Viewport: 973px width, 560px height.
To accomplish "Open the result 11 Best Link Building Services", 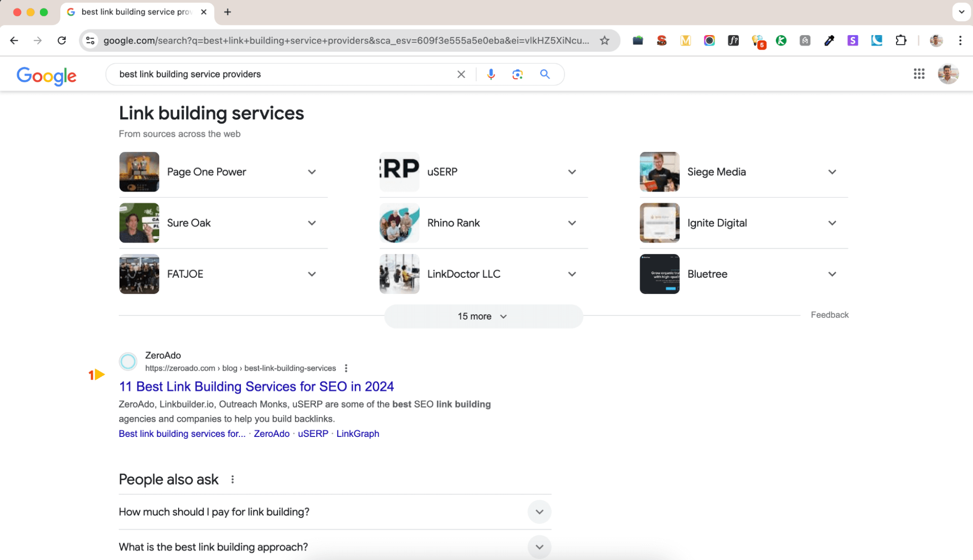I will click(257, 386).
